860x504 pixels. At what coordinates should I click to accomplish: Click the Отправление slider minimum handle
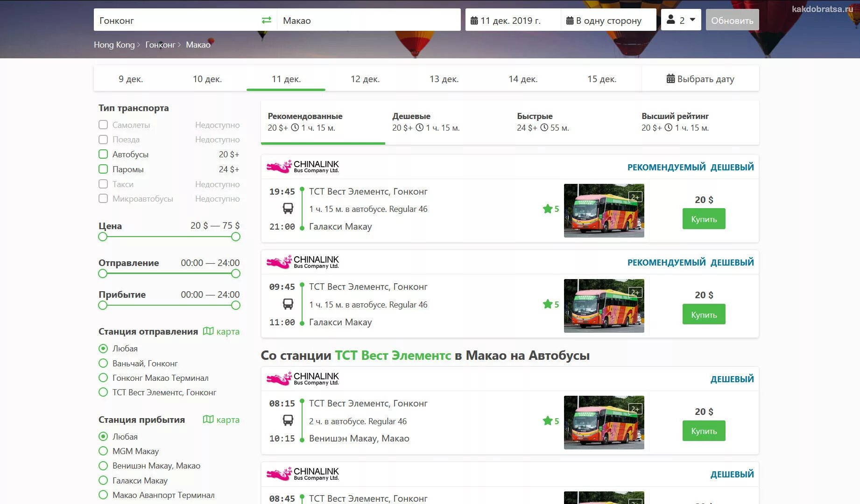click(x=103, y=273)
